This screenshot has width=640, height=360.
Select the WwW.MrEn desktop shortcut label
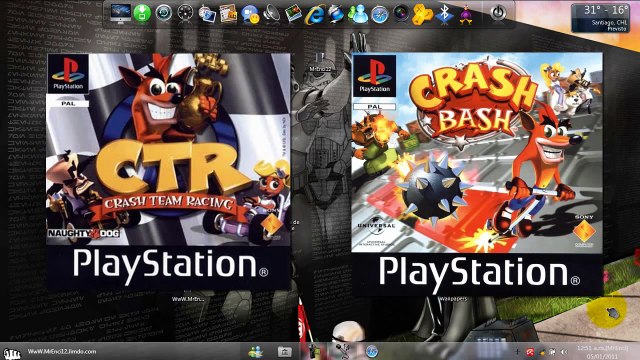point(188,299)
